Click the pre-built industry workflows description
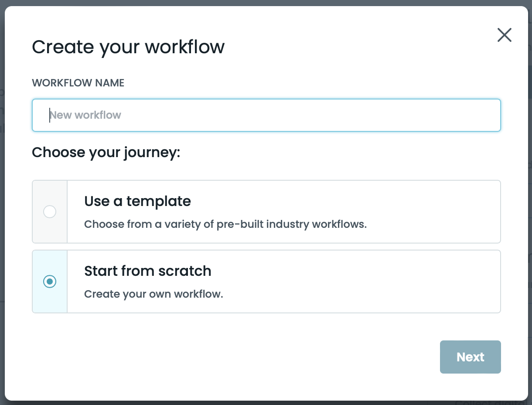Viewport: 532px width, 405px height. click(x=225, y=224)
